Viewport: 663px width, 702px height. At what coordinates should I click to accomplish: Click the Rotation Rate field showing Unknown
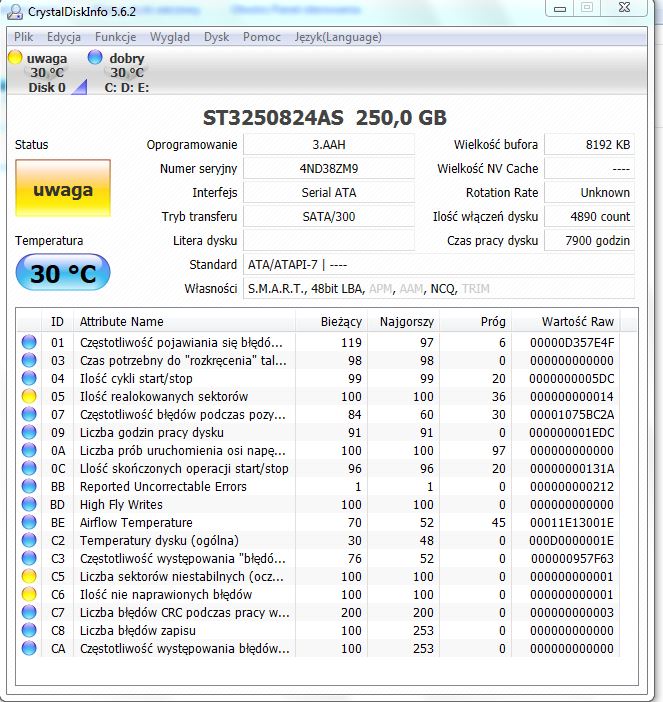589,193
